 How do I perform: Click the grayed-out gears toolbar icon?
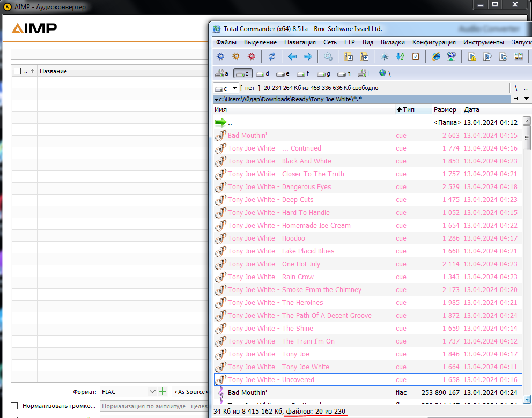point(328,56)
